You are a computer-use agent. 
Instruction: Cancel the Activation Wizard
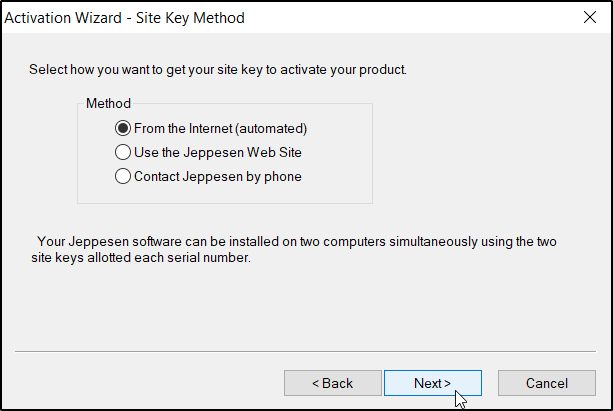point(546,383)
